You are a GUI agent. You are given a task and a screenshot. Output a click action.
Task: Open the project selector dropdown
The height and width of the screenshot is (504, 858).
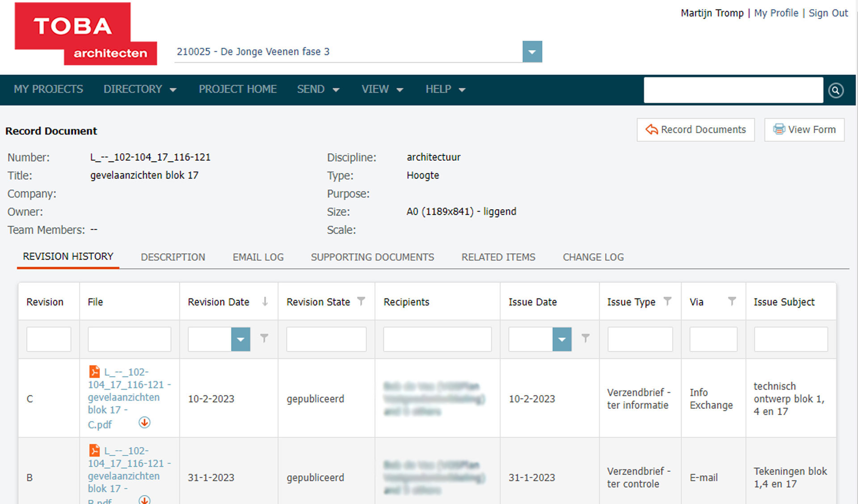(x=532, y=52)
